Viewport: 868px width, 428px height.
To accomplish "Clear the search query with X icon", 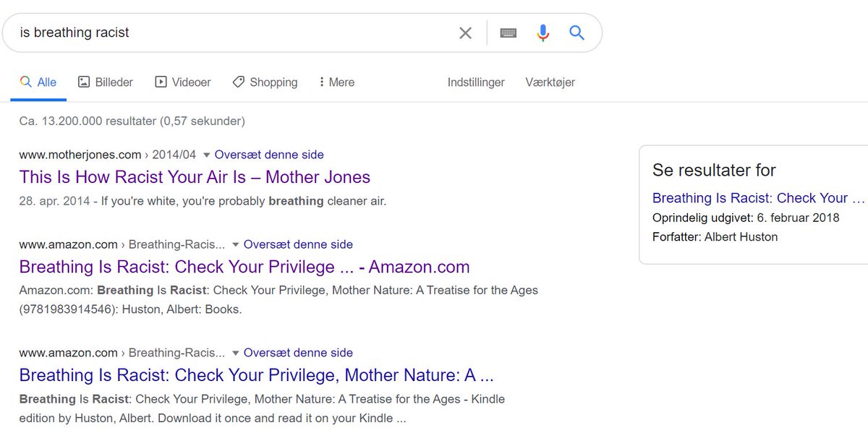I will coord(466,33).
